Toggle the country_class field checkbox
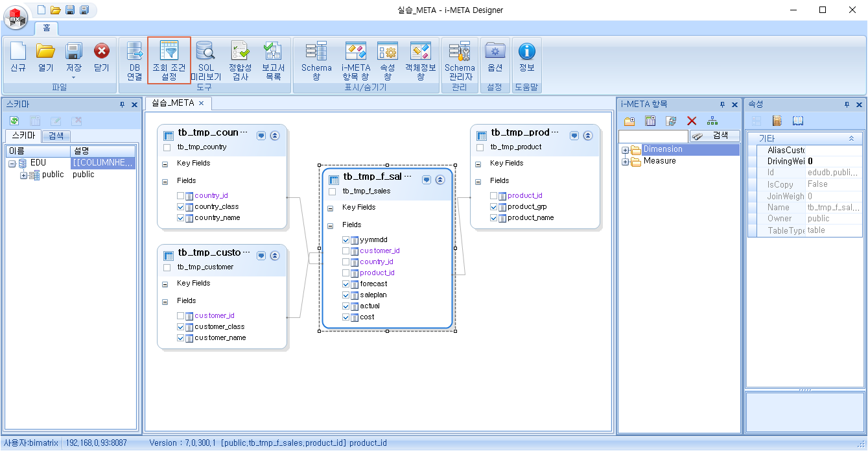 181,207
